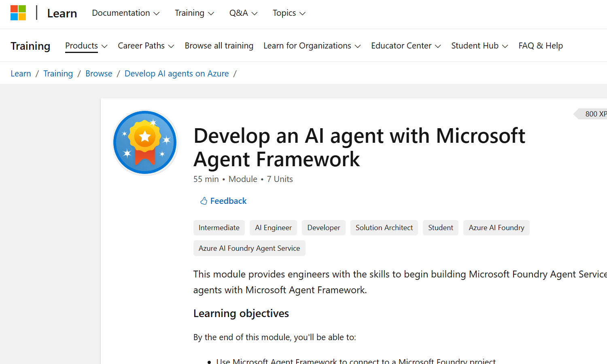
Task: Click the Azure AI Foundry Agent Service tag
Action: point(249,248)
